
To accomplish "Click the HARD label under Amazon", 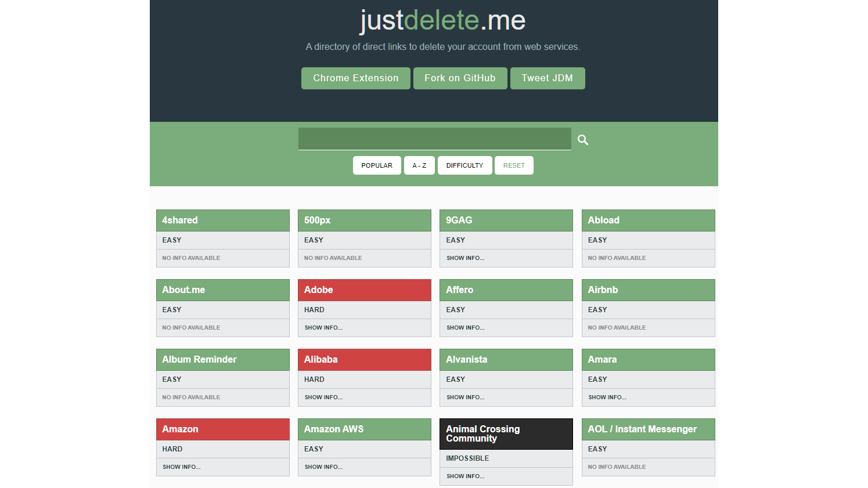I will click(x=172, y=449).
